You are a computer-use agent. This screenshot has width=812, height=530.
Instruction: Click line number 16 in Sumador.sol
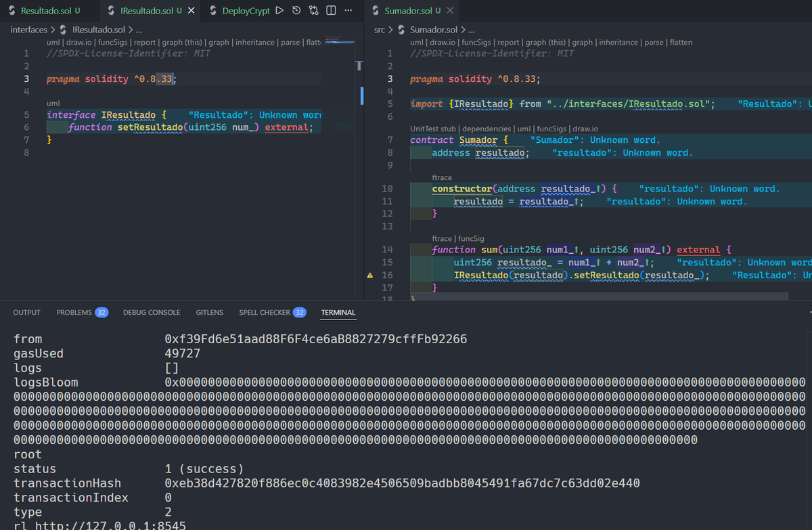pos(388,275)
